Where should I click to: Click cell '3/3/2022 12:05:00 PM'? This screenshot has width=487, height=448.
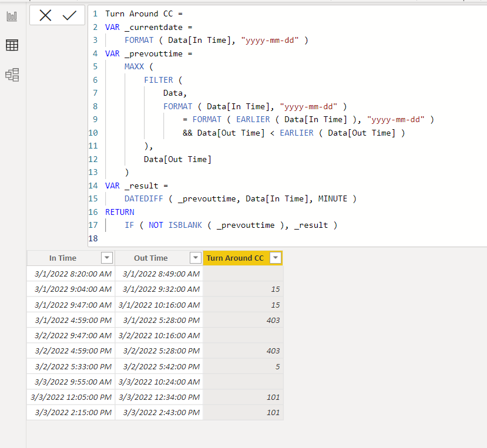pos(71,397)
